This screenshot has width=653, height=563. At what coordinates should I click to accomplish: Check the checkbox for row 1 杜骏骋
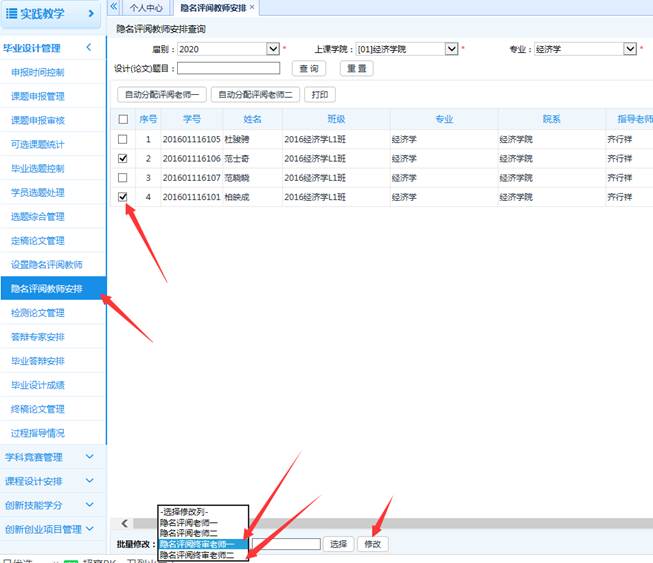[123, 139]
